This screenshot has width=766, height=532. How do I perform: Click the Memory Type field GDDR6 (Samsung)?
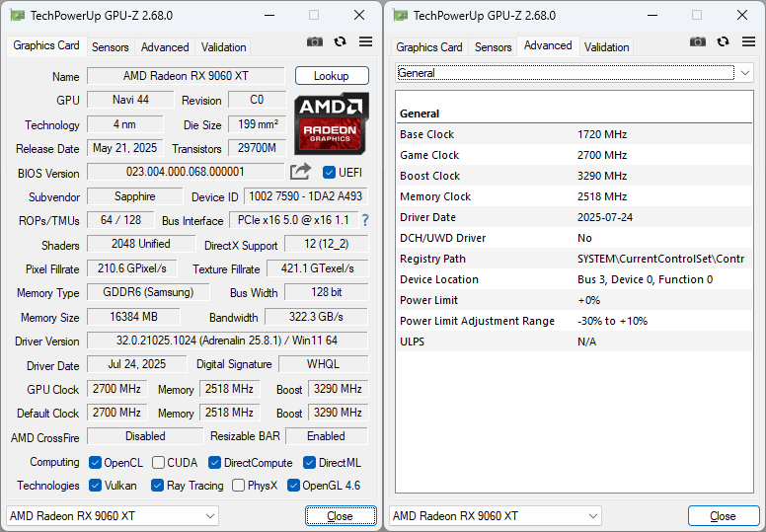coord(148,292)
